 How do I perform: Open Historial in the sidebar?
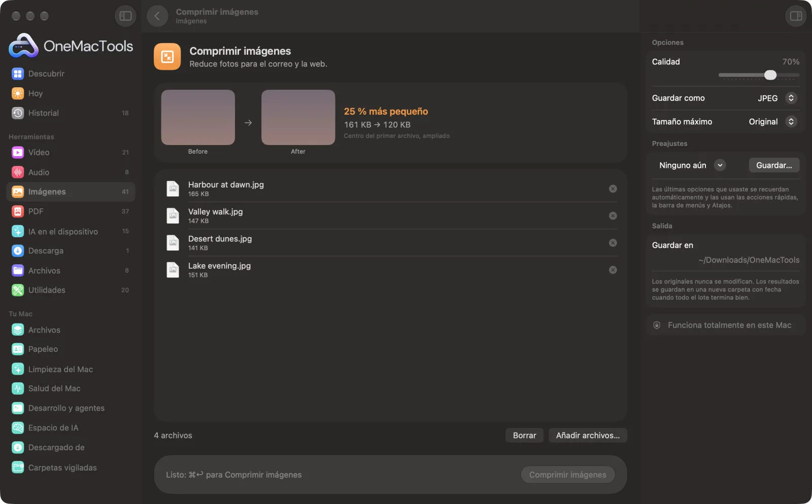71,113
